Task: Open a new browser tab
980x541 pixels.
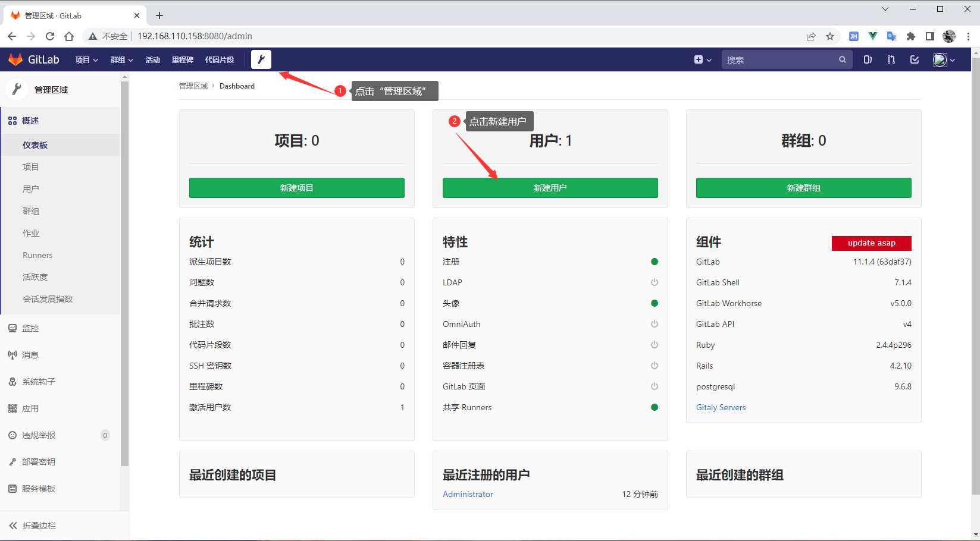Action: 159,15
